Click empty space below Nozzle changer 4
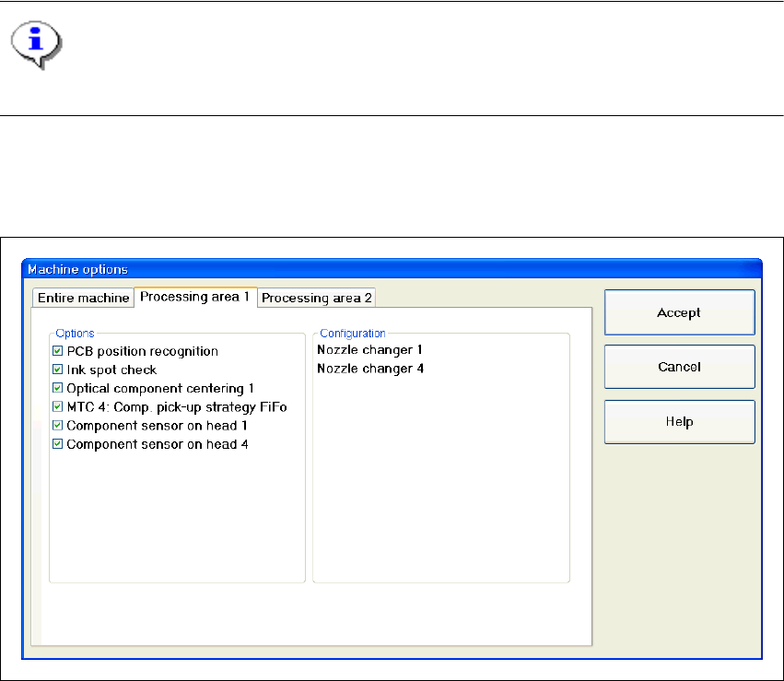 pos(440,479)
